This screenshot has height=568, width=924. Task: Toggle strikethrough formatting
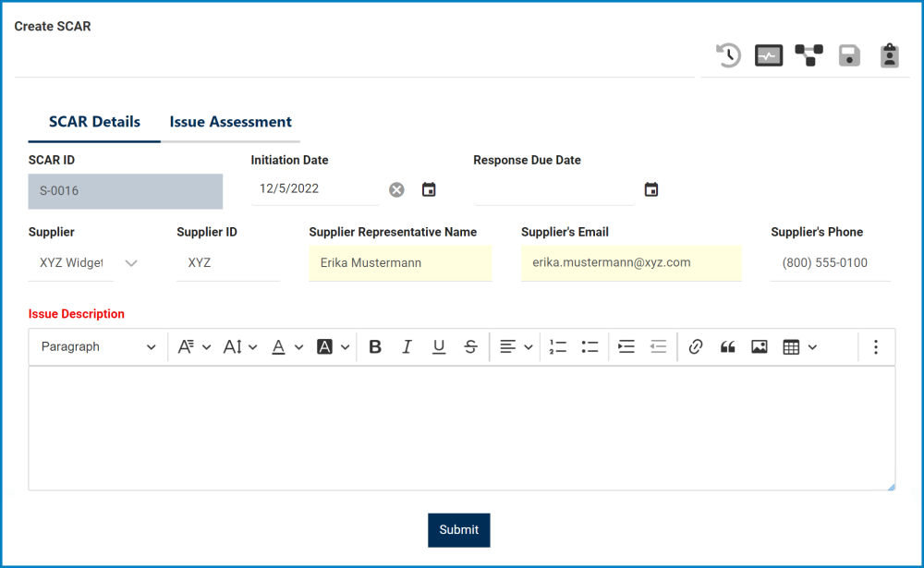(470, 346)
